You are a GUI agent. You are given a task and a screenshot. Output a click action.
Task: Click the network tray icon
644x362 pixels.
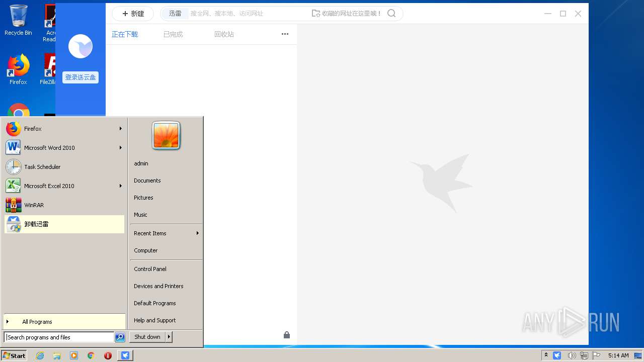584,355
